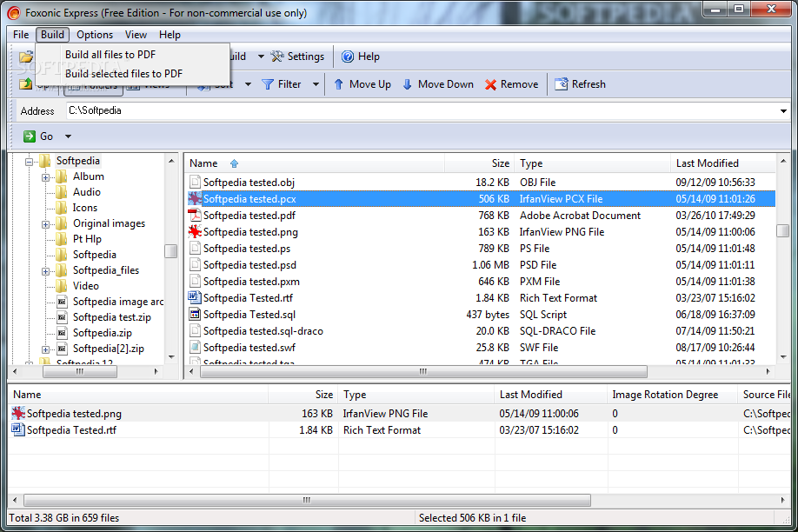Click the Softpedia Tested.sql script icon

coord(195,314)
